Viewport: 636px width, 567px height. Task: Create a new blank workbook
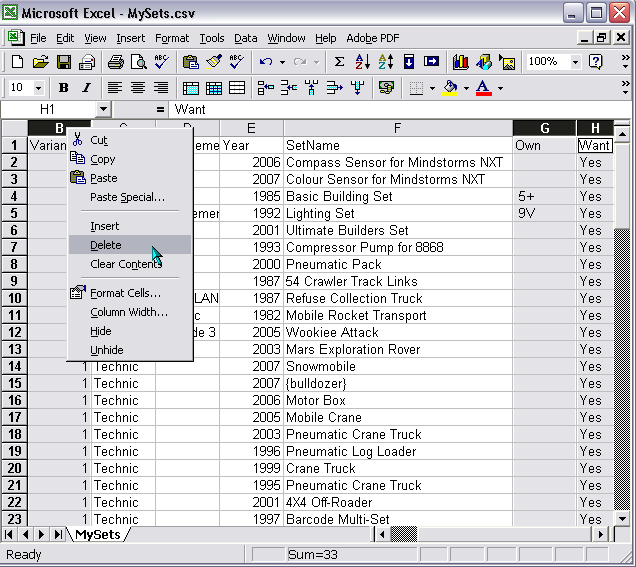(17, 62)
